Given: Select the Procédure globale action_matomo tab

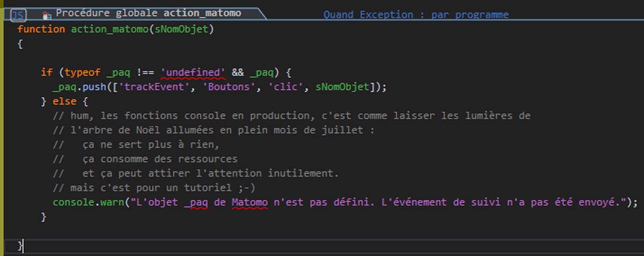Looking at the screenshot, I should click(x=149, y=13).
